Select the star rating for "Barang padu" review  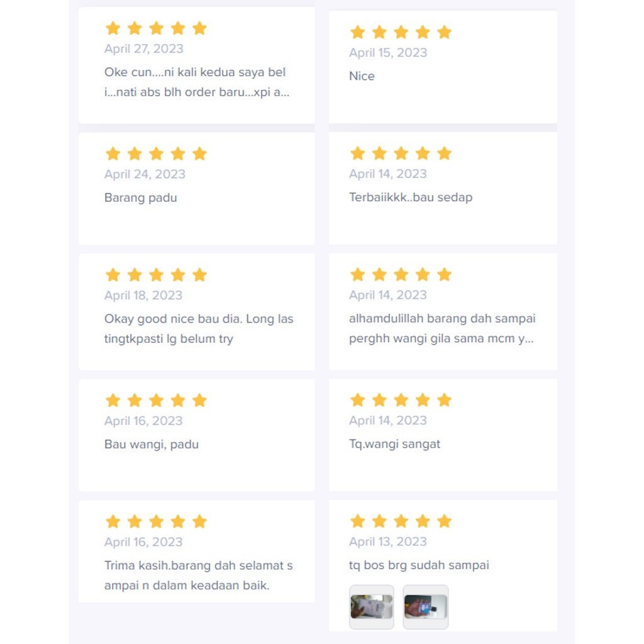point(156,154)
